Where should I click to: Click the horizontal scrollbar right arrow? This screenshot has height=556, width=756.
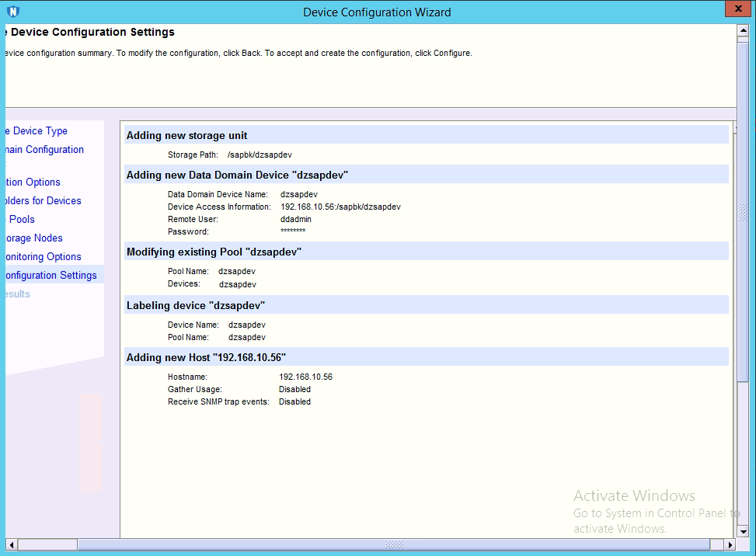[x=730, y=544]
